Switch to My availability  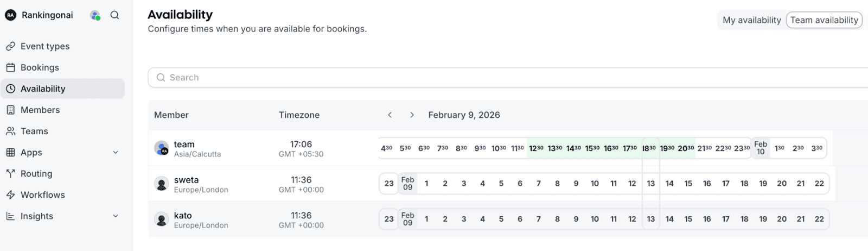pos(751,20)
